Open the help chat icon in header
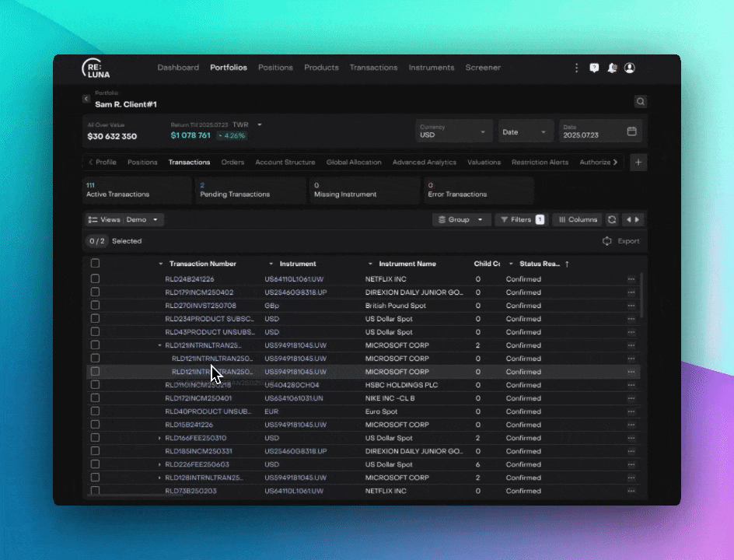Screen dimensions: 734x560 (594, 68)
